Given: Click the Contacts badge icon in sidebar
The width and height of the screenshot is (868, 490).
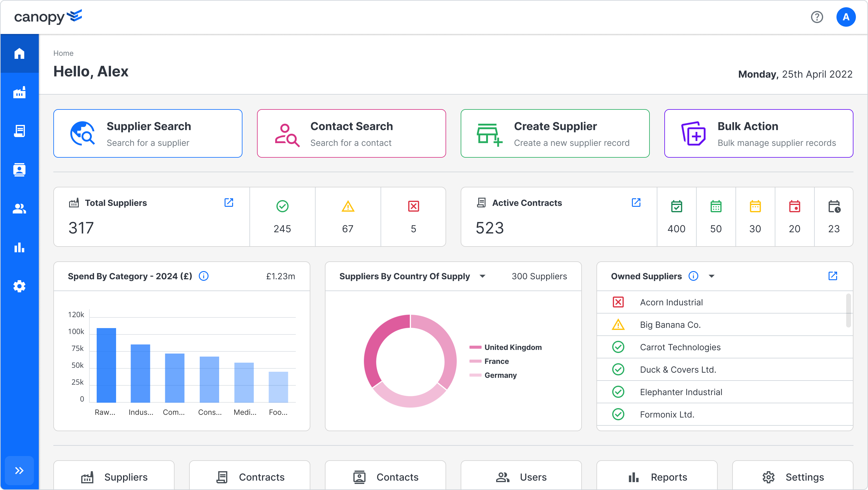Looking at the screenshot, I should (x=19, y=169).
